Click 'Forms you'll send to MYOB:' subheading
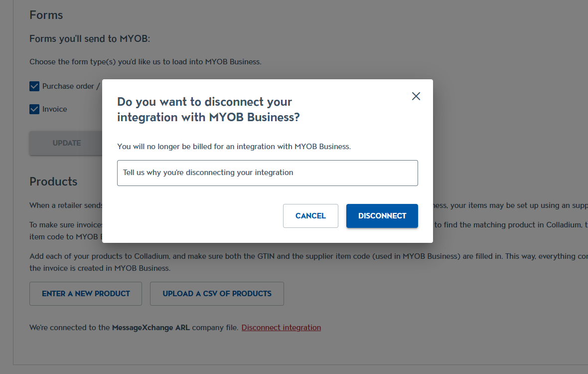 click(90, 38)
